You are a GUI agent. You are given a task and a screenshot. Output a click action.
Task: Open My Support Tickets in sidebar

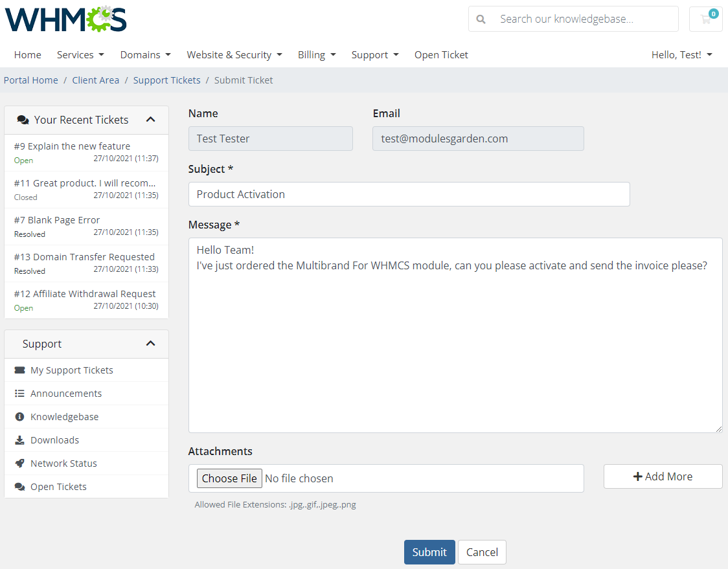(86, 370)
